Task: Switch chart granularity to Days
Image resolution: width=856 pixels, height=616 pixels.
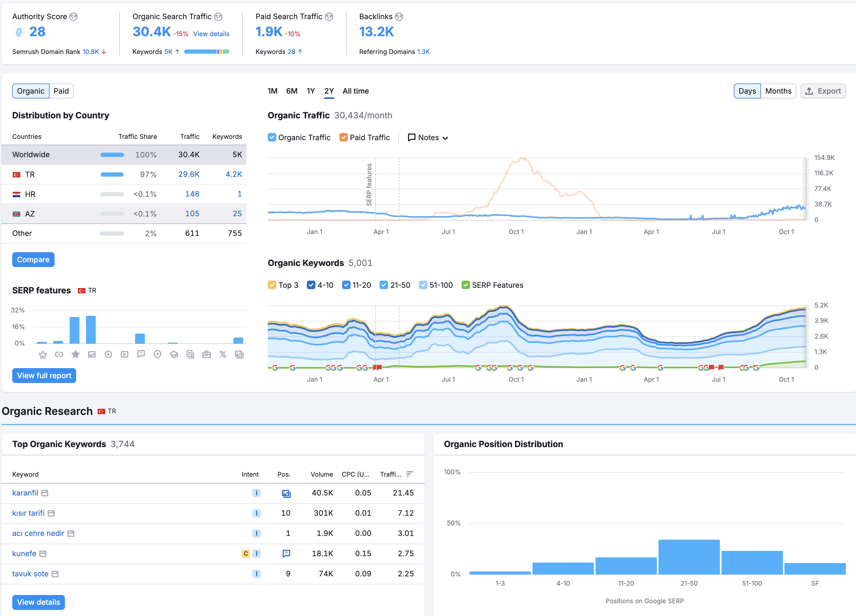Action: click(x=747, y=91)
